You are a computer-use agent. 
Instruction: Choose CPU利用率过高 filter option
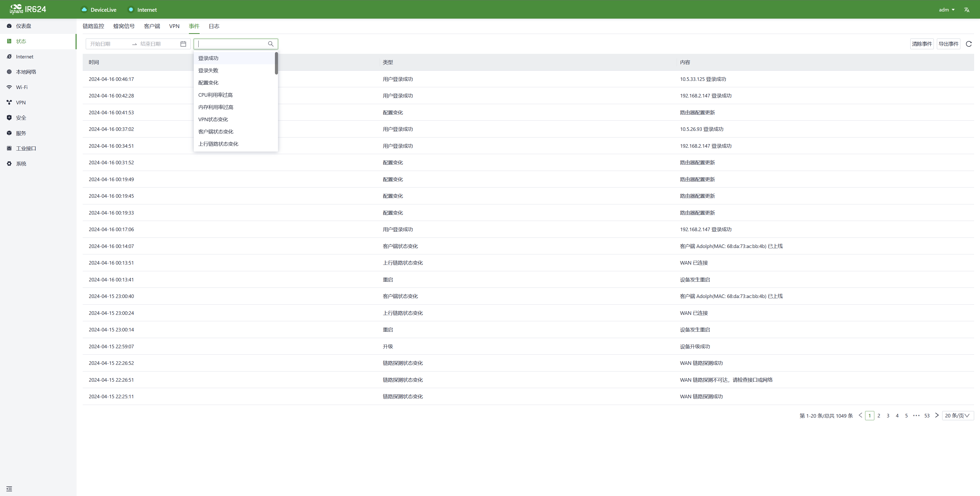(215, 95)
